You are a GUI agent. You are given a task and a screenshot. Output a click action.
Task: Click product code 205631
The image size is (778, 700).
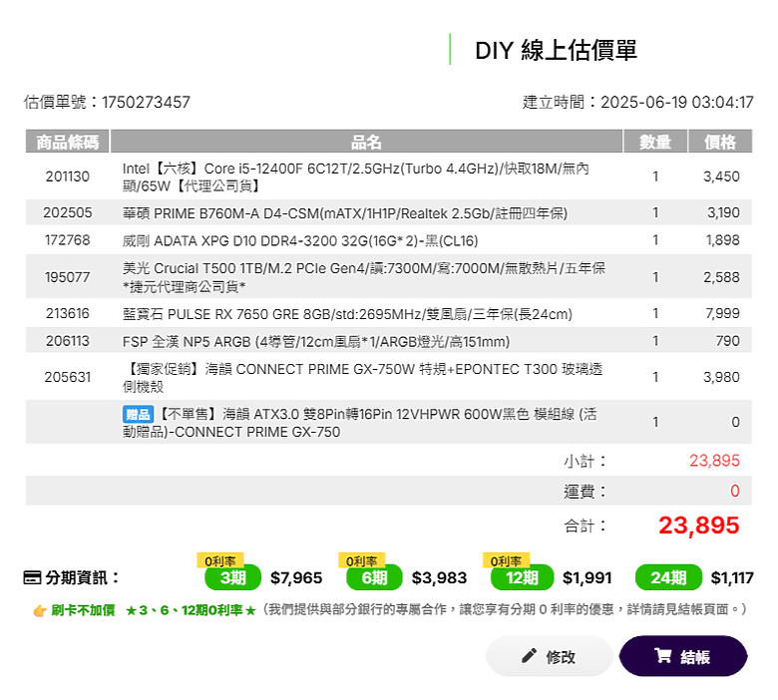coord(68,378)
